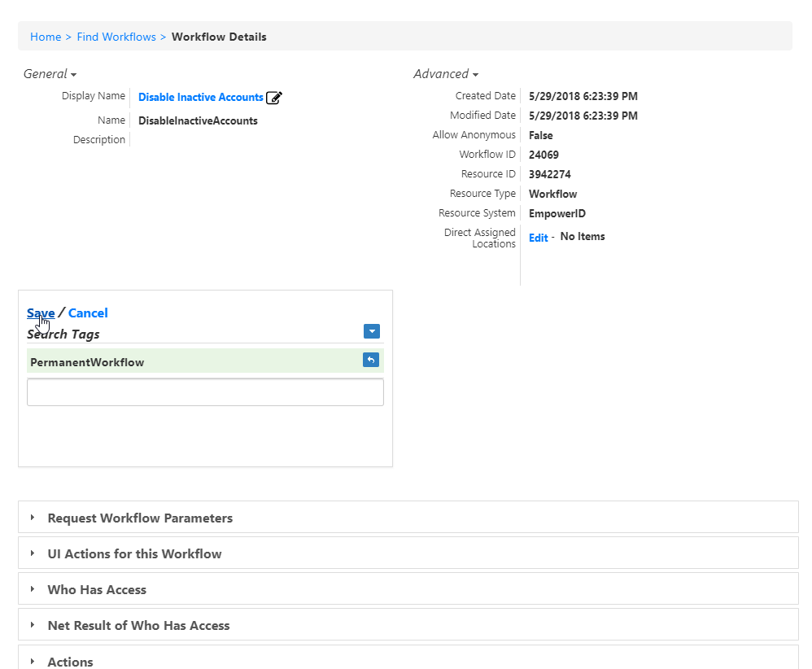Viewport: 812px width, 669px height.
Task: Toggle open the Who Has Access panel
Action: click(97, 589)
